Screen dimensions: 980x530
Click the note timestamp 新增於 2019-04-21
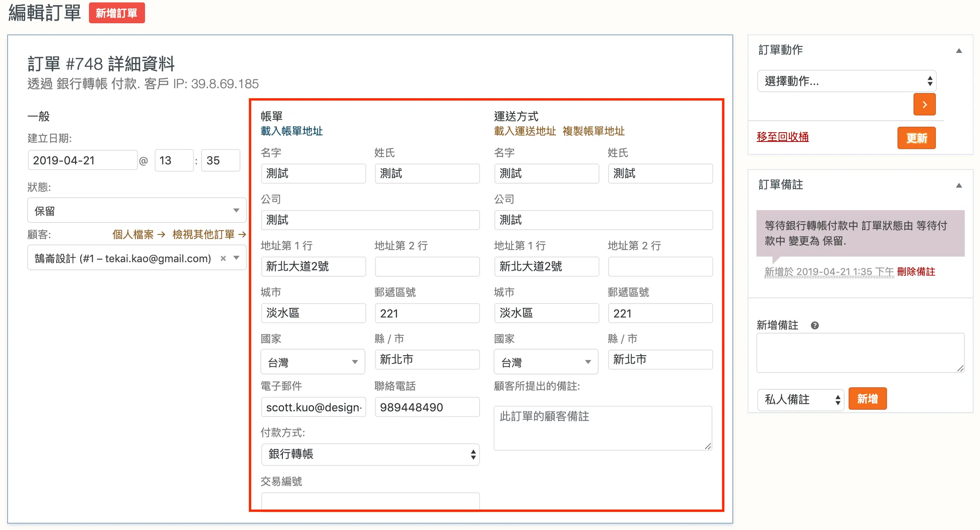click(x=829, y=272)
